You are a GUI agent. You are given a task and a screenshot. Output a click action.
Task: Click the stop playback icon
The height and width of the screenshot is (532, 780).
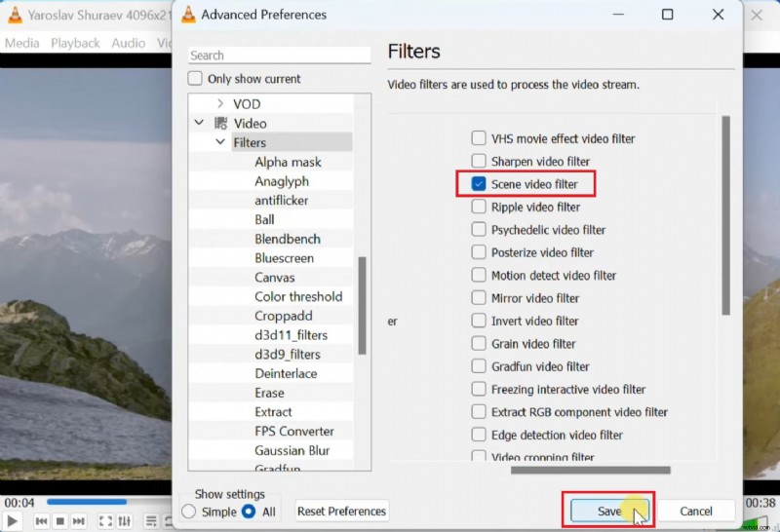[x=59, y=521]
